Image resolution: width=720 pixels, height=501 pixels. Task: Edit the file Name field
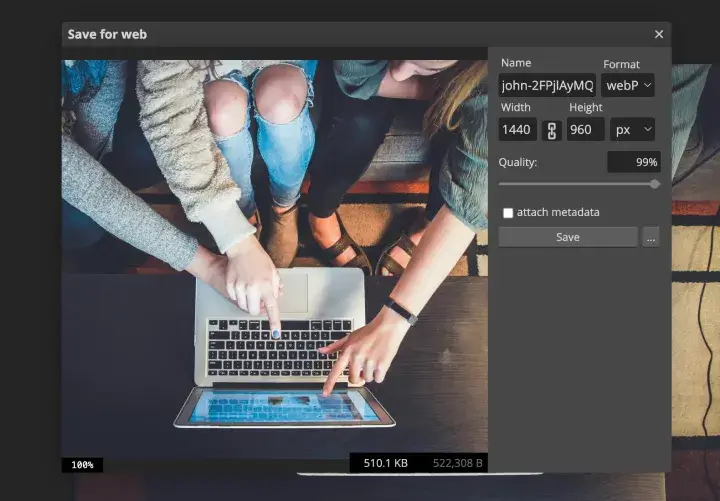coord(547,85)
